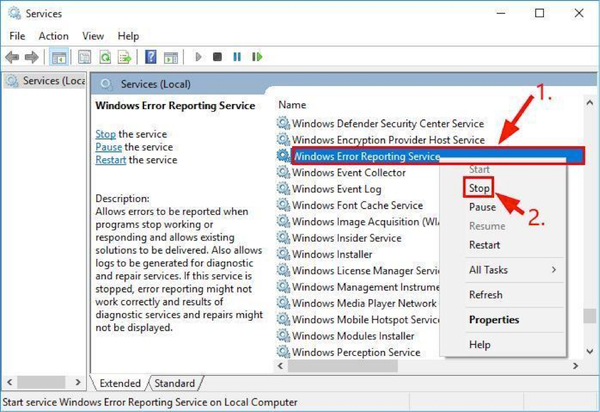Click the green Refresh toolbar icon
This screenshot has width=600, height=412.
(105, 57)
